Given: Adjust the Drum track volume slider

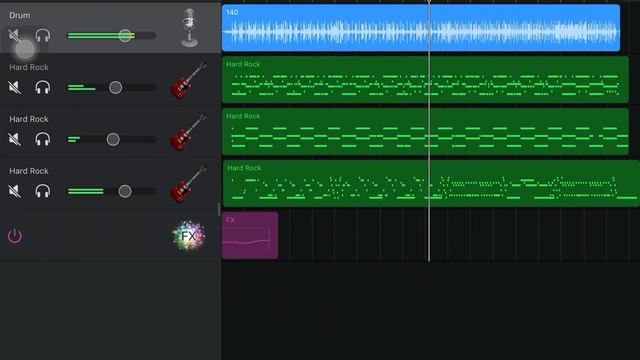Looking at the screenshot, I should (111, 36).
